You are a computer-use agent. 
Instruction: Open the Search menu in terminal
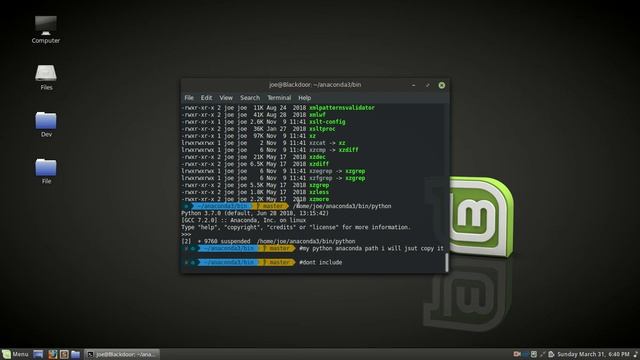coord(250,98)
